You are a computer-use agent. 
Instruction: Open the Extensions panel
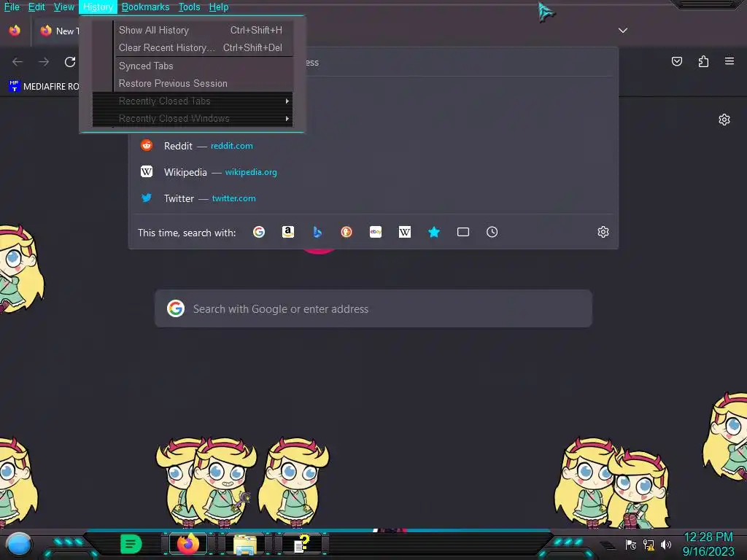click(703, 61)
